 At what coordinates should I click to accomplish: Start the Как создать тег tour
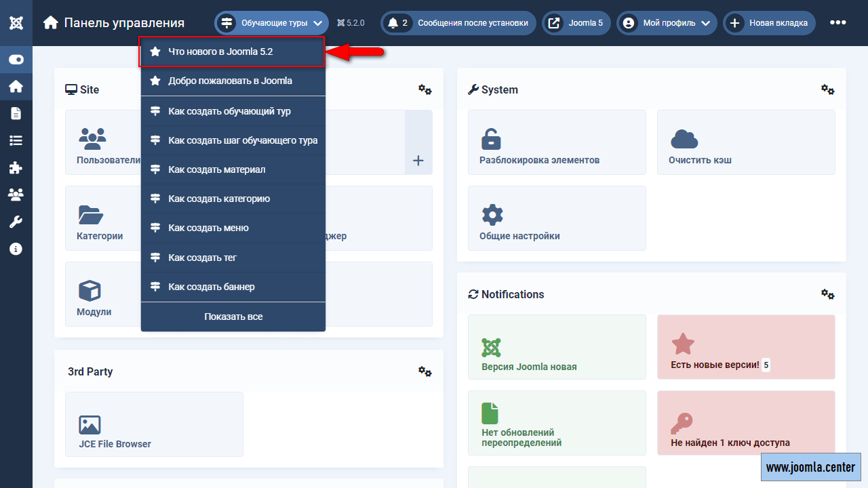[x=233, y=258]
